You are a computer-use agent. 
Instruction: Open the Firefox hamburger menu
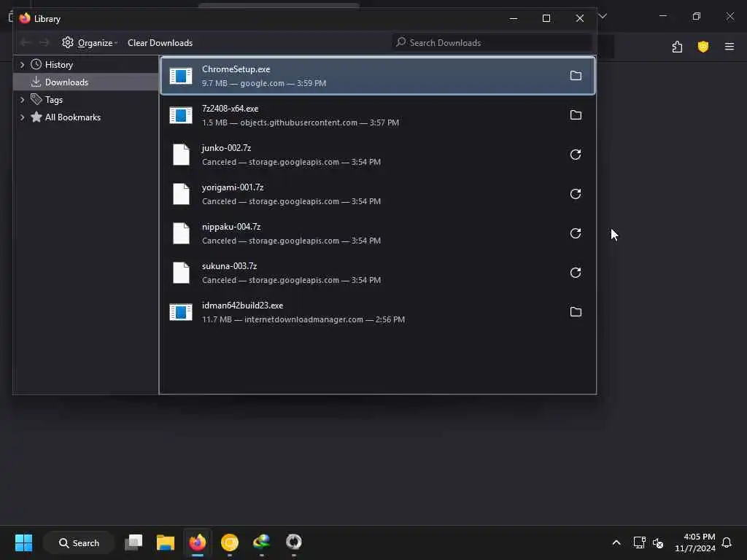coord(729,47)
